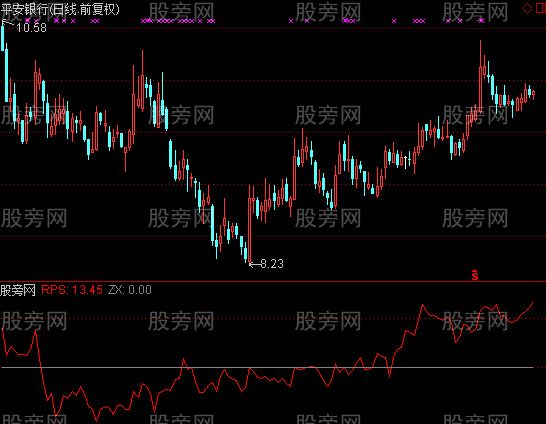The image size is (546, 424).
Task: Click the low price label 8.23
Action: coord(272,264)
